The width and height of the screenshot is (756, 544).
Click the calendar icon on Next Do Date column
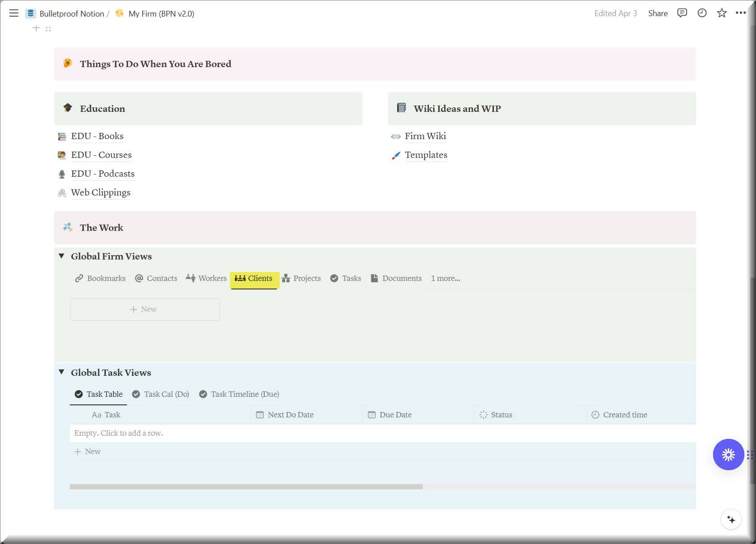[x=259, y=415]
